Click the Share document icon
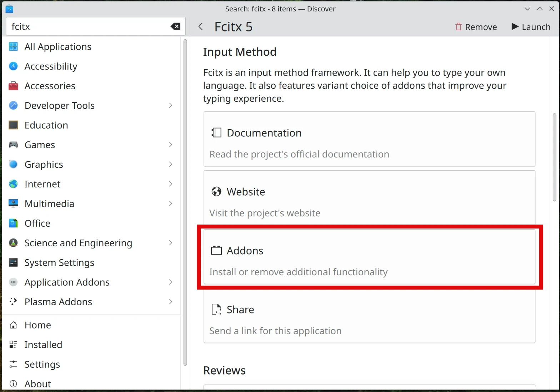 216,310
